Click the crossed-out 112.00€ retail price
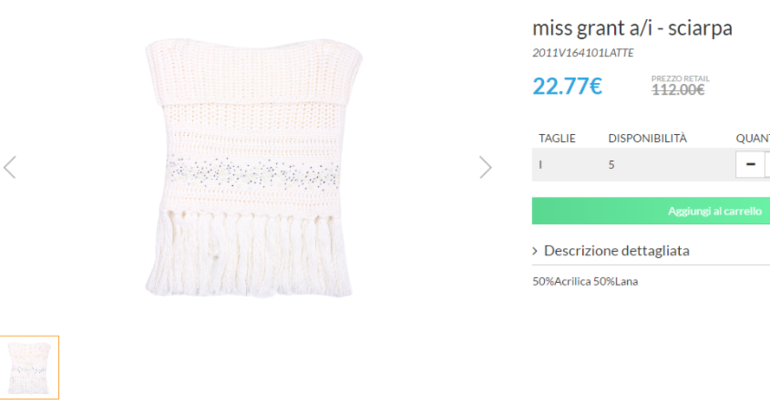The height and width of the screenshot is (405, 770). pos(678,90)
